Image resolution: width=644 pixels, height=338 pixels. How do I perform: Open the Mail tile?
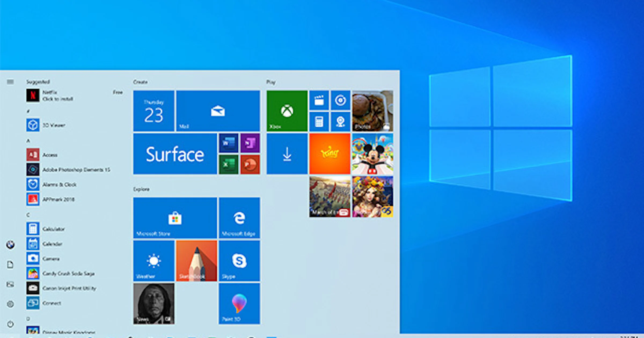pyautogui.click(x=218, y=111)
